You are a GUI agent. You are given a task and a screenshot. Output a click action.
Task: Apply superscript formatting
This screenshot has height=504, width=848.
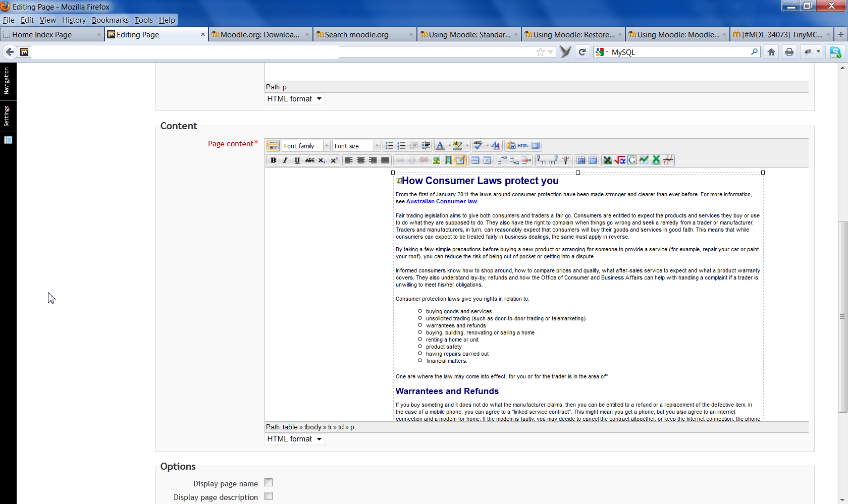[334, 160]
